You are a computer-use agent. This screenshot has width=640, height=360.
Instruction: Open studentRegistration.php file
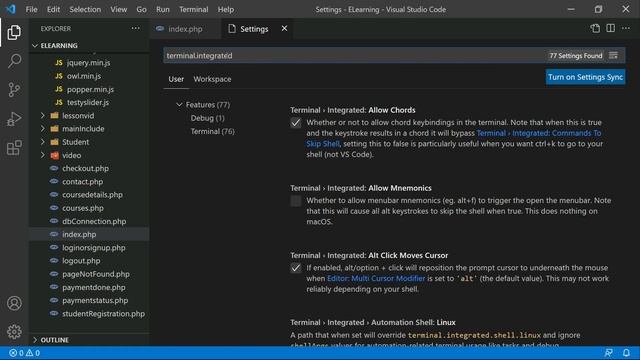tap(103, 314)
